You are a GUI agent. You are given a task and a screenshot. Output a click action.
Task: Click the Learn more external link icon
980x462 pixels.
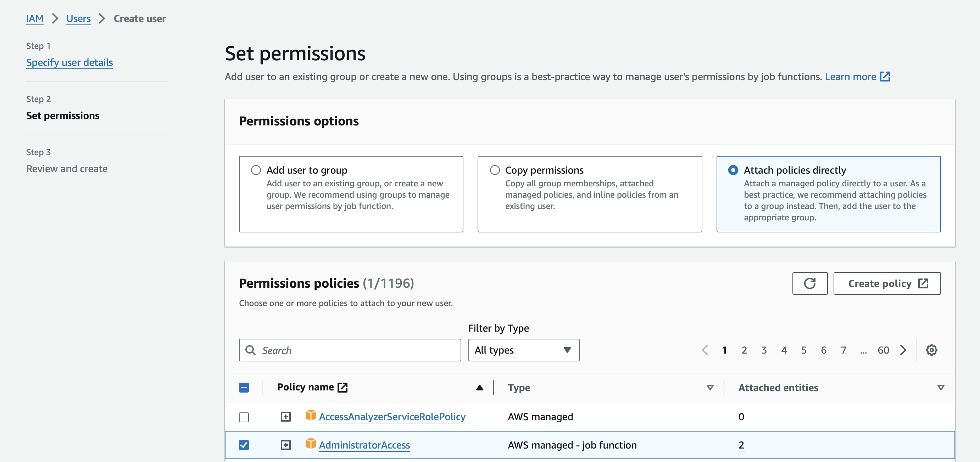(885, 77)
